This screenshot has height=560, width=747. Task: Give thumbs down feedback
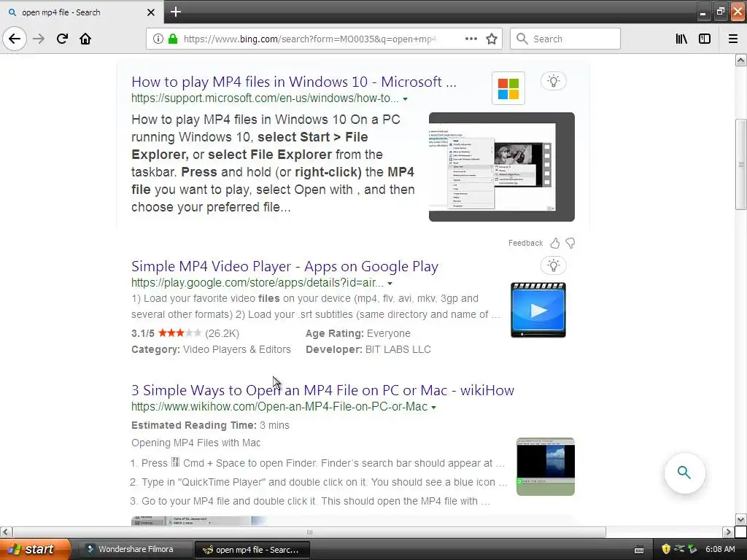tap(570, 244)
